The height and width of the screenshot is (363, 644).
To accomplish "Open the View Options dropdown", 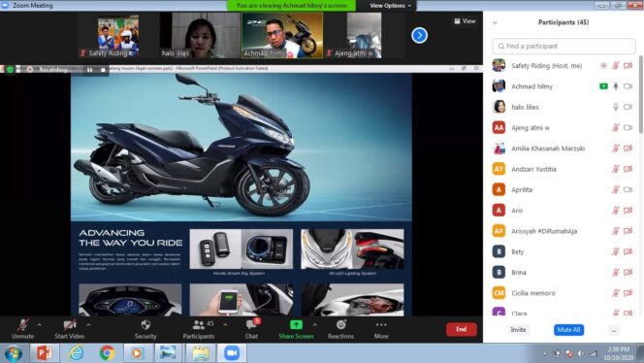I will point(390,6).
